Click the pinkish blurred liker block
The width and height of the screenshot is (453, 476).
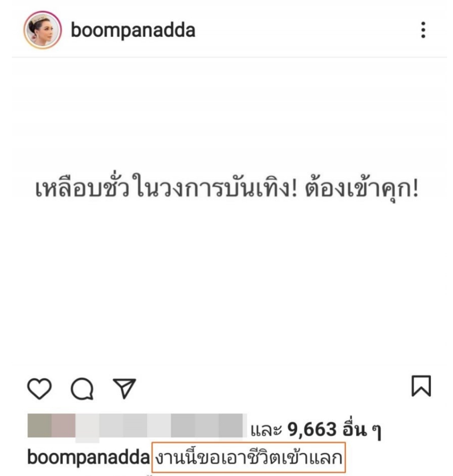pos(64,425)
